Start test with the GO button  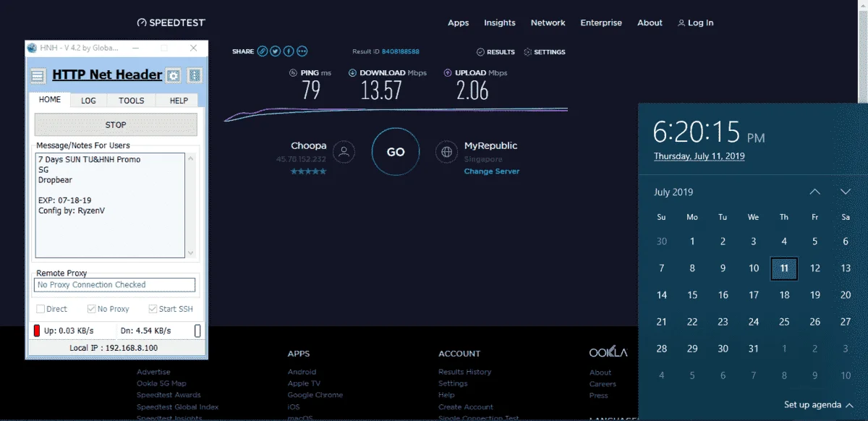pyautogui.click(x=396, y=152)
